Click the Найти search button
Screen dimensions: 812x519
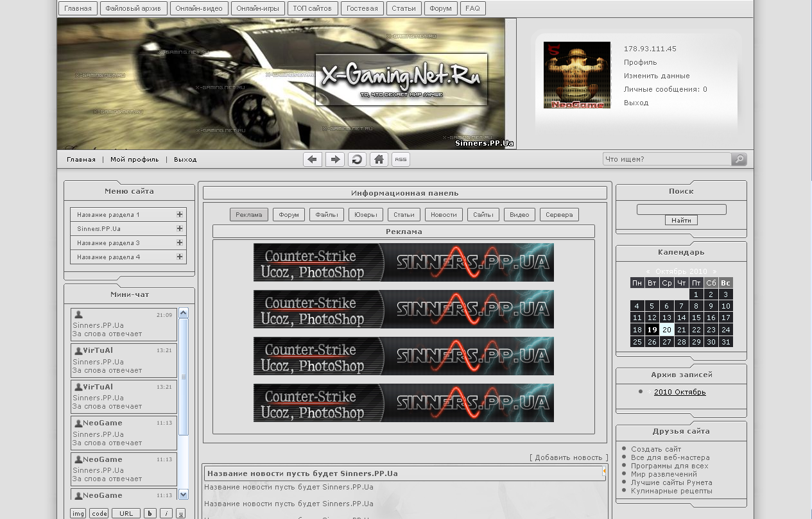point(681,220)
